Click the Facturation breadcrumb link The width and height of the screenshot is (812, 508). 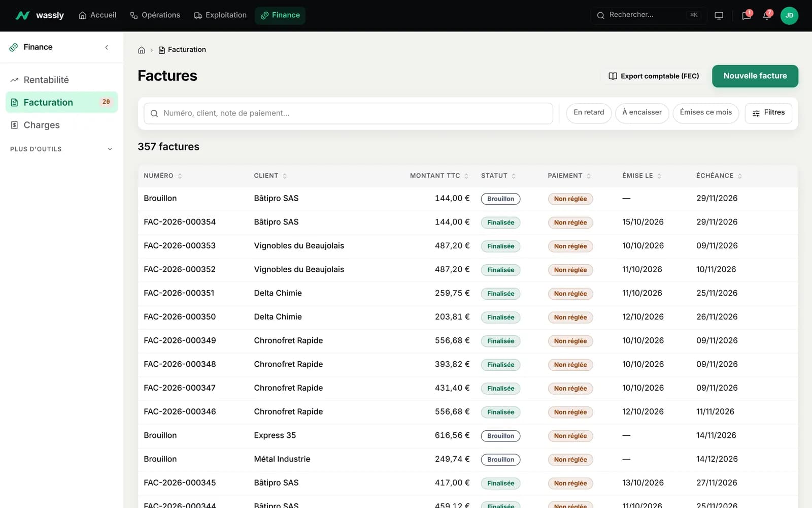182,50
